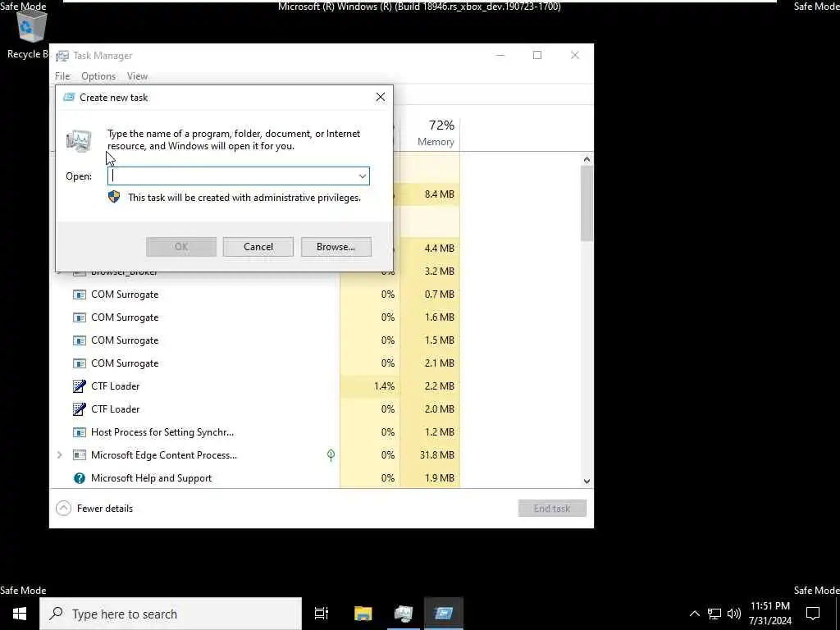Click the green leaf suspended status icon

click(x=331, y=455)
